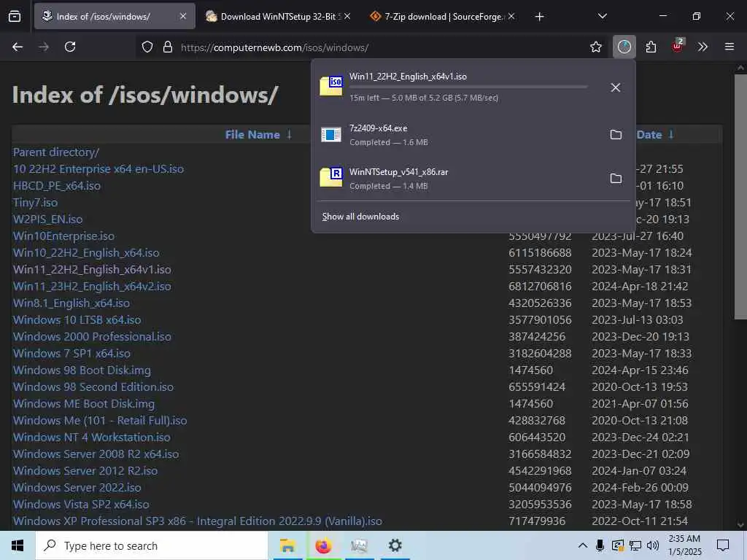The height and width of the screenshot is (560, 747).
Task: Open the Win11_22H2 ISO download entry
Action: pyautogui.click(x=457, y=87)
